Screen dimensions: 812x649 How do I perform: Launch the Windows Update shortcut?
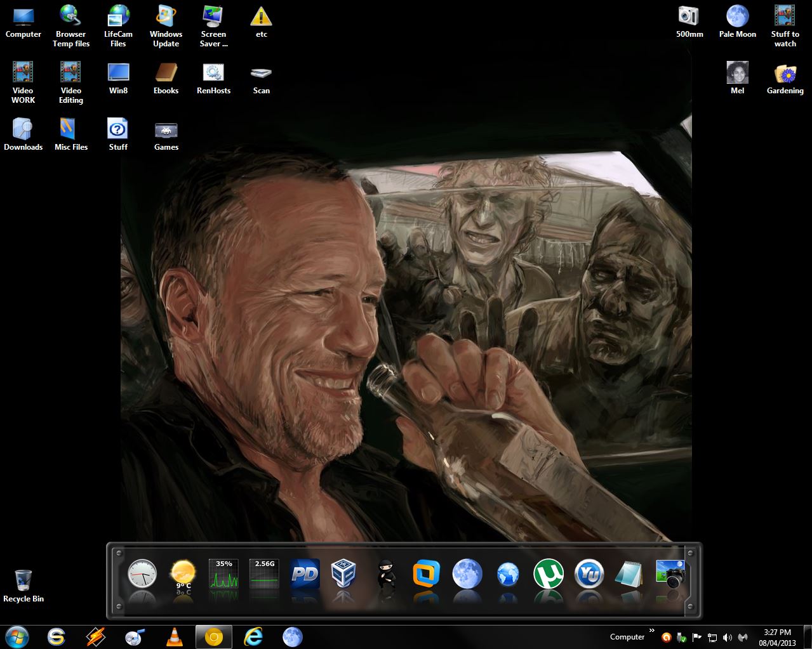(166, 25)
